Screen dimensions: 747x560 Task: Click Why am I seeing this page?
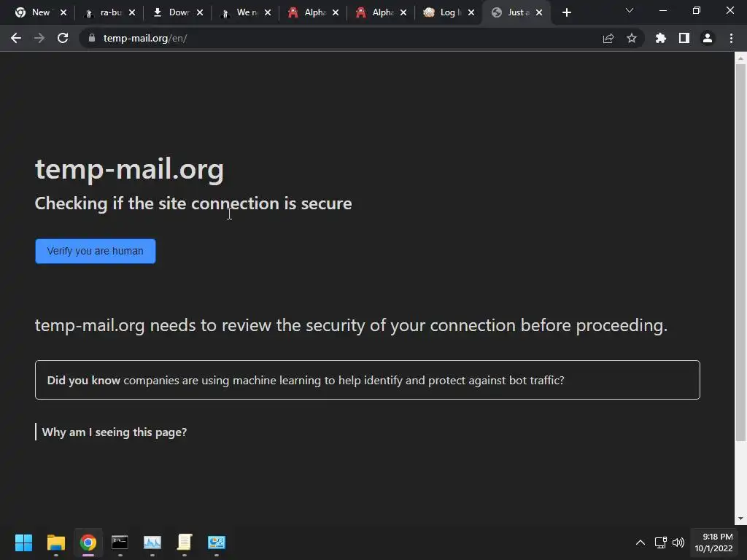[115, 432]
